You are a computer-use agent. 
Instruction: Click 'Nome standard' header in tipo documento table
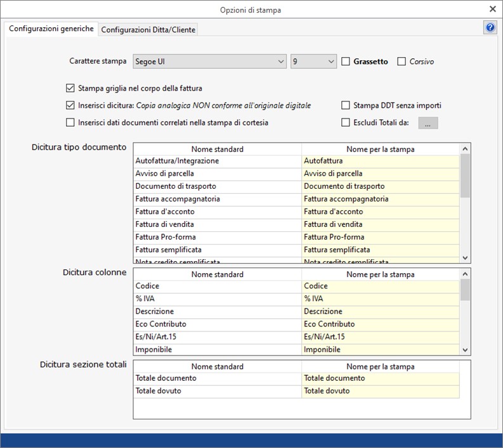[218, 150]
